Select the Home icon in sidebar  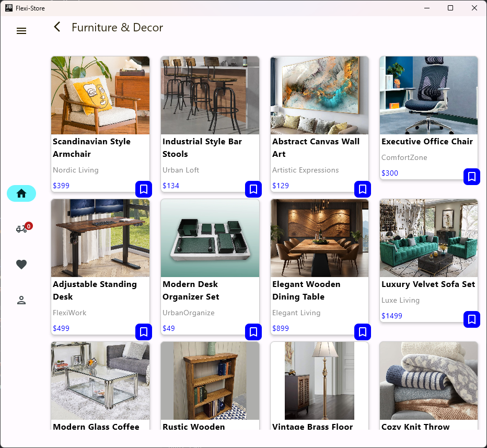click(21, 193)
